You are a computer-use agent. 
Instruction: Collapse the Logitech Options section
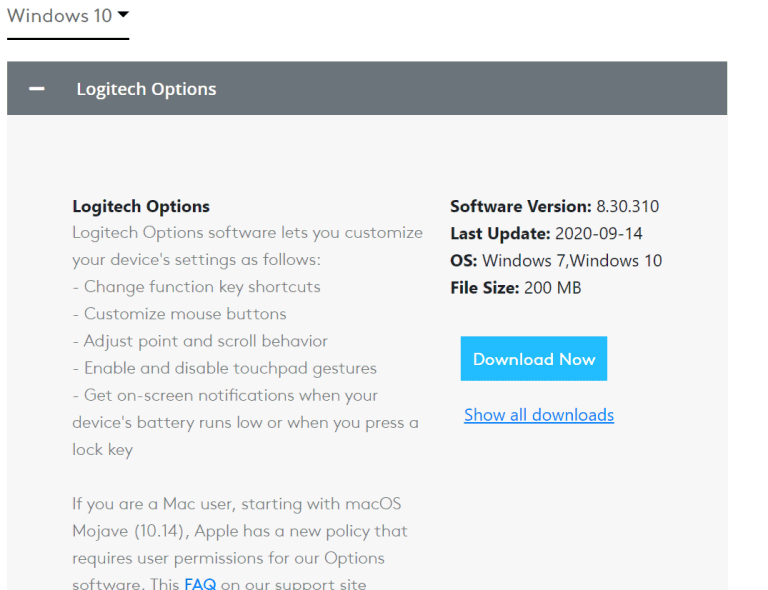tap(37, 89)
